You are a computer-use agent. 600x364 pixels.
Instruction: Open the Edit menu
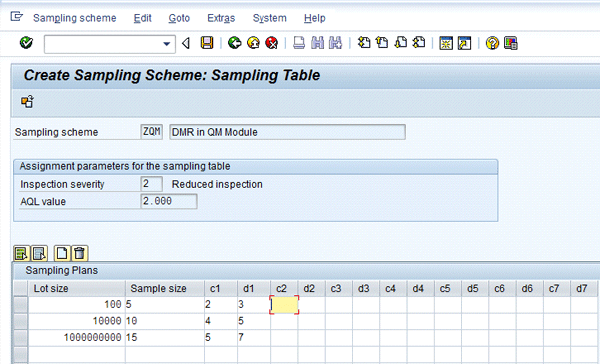[142, 18]
